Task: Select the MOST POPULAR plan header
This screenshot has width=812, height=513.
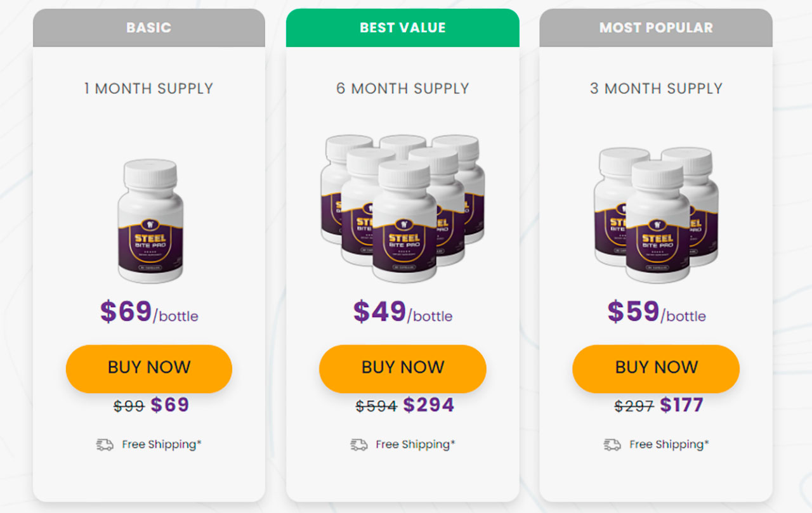Action: click(656, 28)
